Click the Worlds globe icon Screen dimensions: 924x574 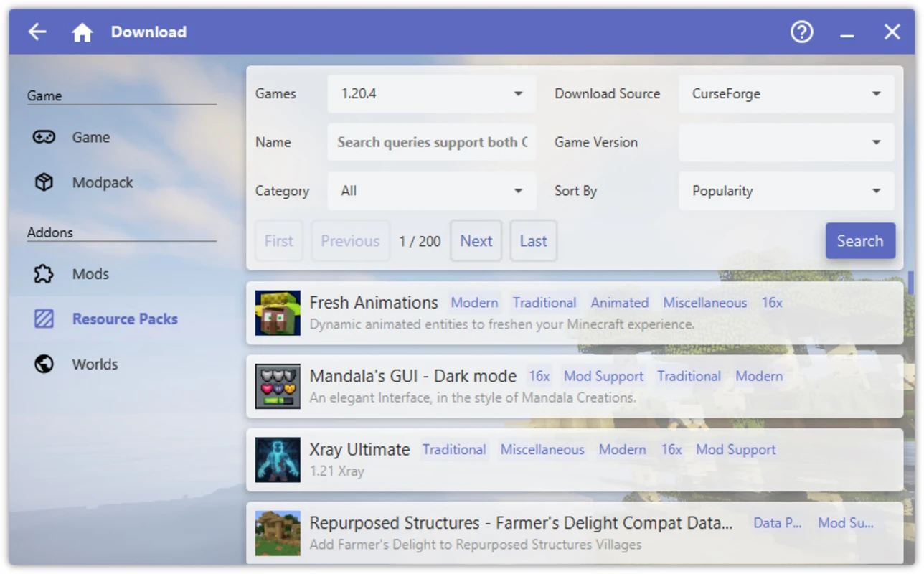[44, 364]
